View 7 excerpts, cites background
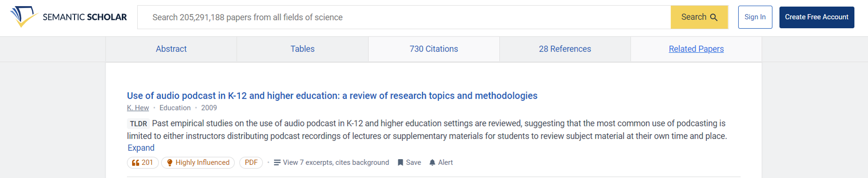Viewport: 868px width, 178px height. point(336,163)
